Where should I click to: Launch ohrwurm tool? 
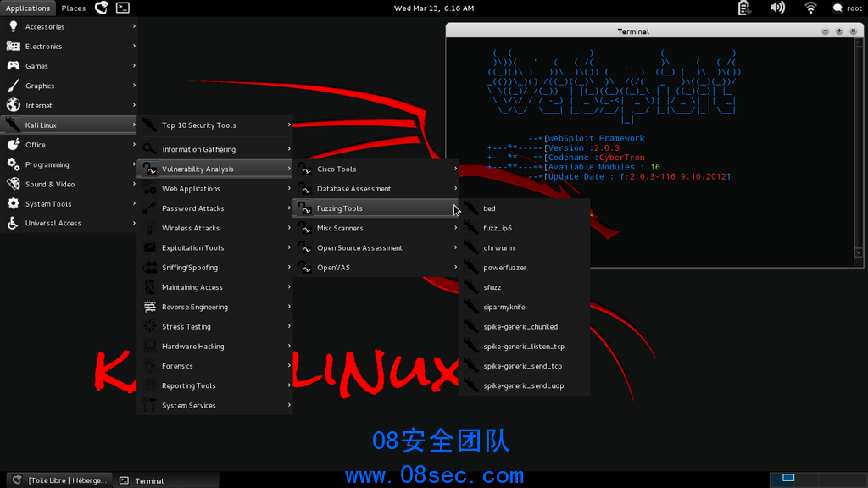click(524, 248)
